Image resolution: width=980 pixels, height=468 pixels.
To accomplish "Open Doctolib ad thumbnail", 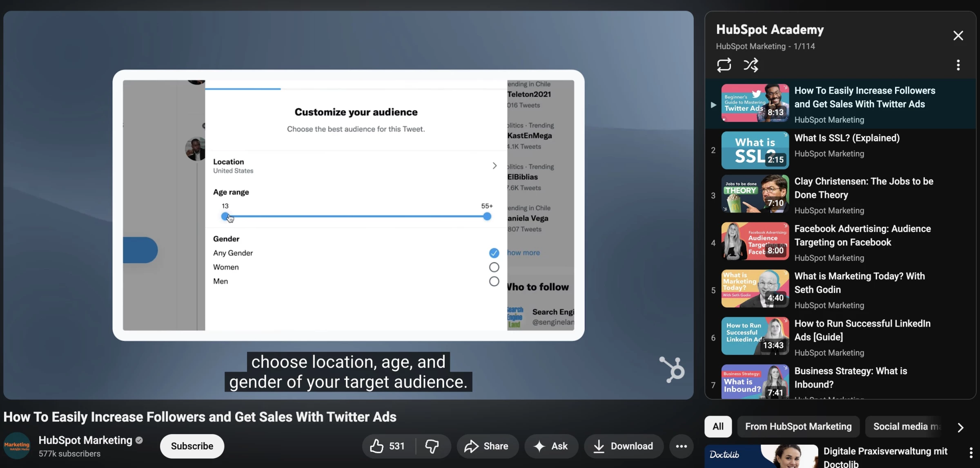I will click(761, 456).
